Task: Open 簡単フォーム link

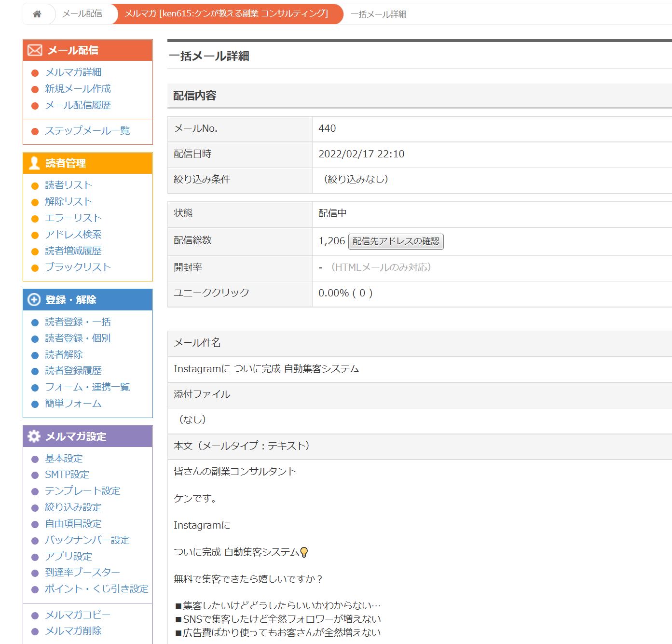Action: click(73, 404)
